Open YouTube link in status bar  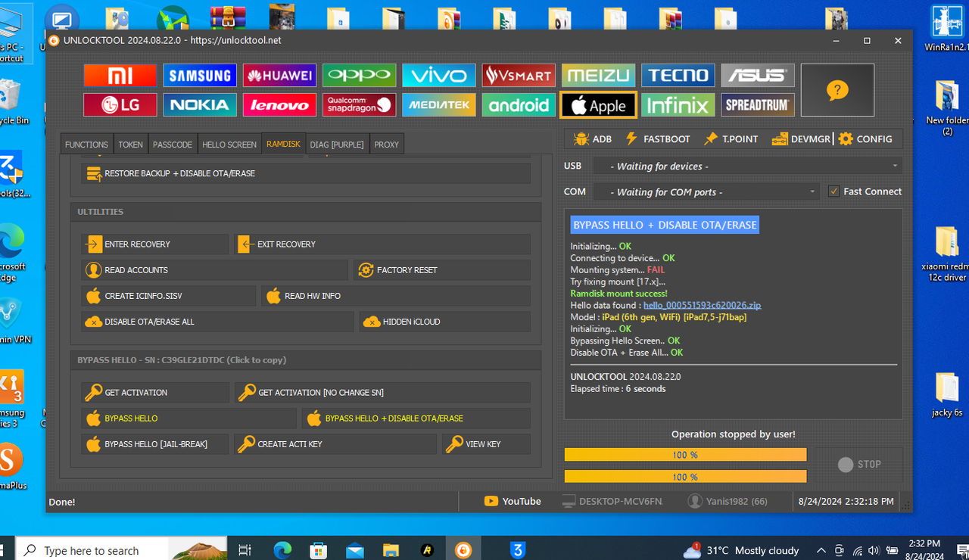(x=513, y=501)
